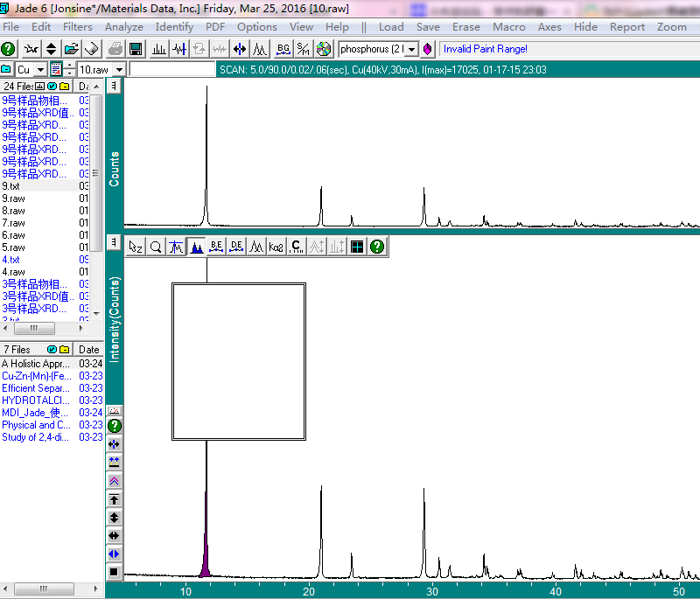Image resolution: width=700 pixels, height=599 pixels.
Task: Click the CD-ROM database icon
Action: [324, 49]
